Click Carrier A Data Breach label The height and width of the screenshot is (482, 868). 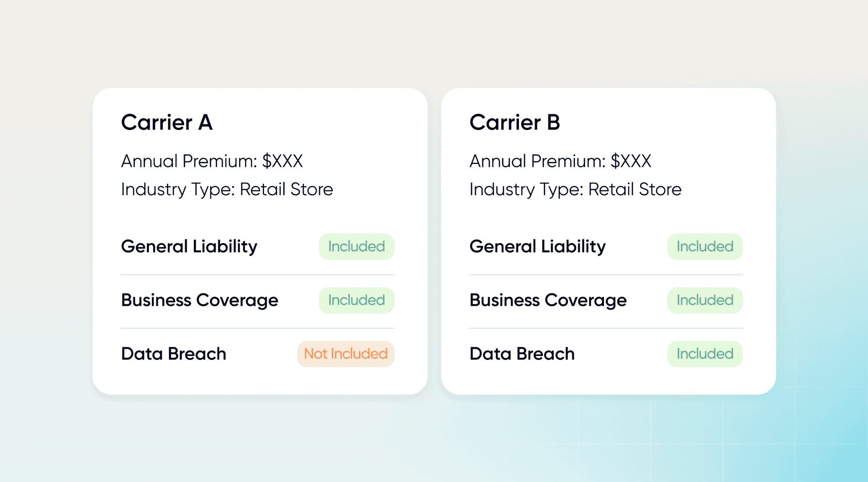pyautogui.click(x=174, y=354)
